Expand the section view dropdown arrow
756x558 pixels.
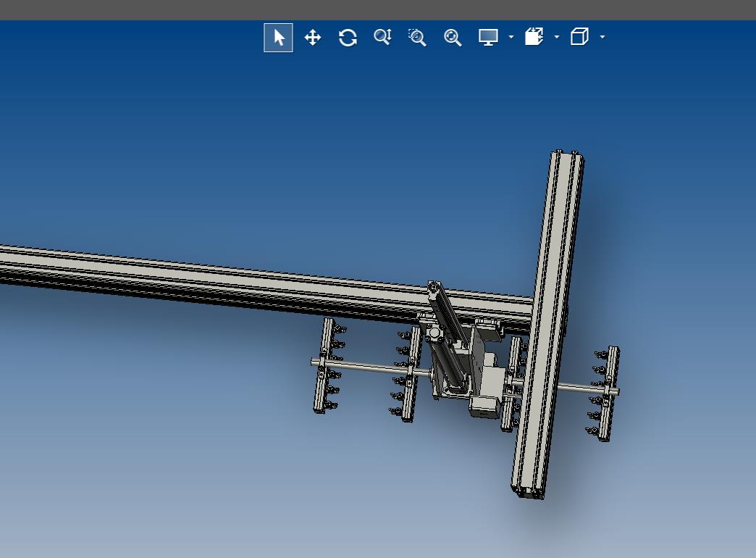point(557,37)
